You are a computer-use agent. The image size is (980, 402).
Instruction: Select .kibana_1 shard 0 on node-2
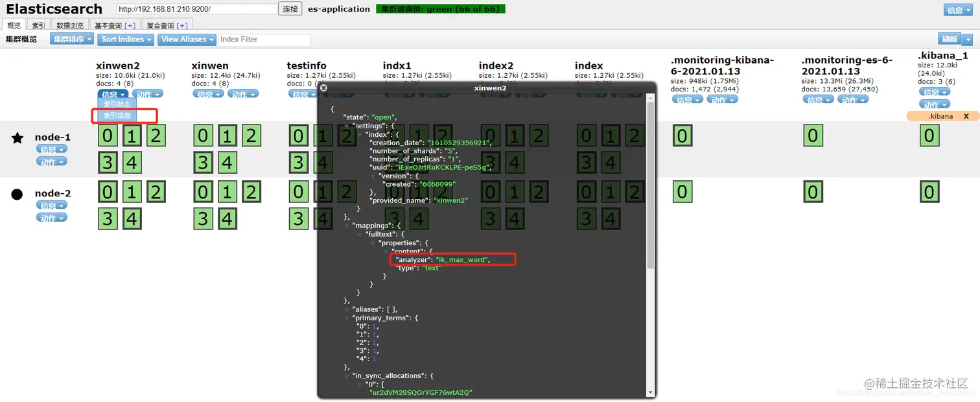coord(929,192)
